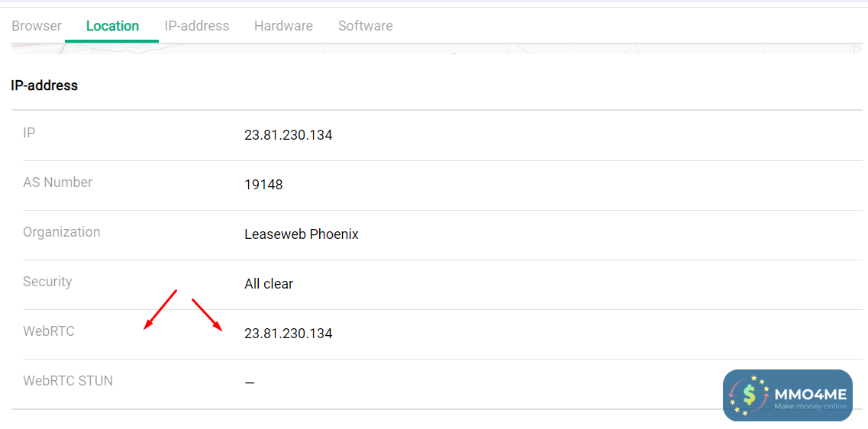Screen dimensions: 868x429
Task: Click the dollar sign icon in MMO4ME logo
Action: coord(749,395)
